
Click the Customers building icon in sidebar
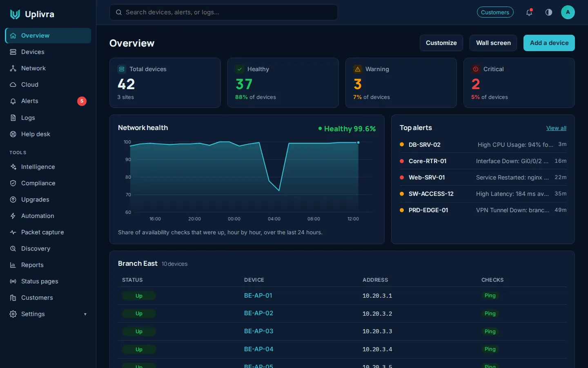click(x=13, y=298)
